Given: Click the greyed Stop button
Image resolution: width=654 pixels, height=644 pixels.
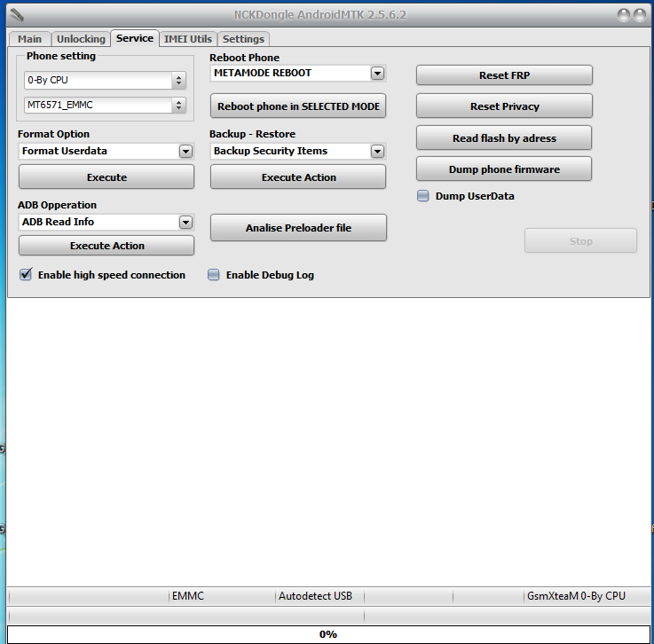Looking at the screenshot, I should [x=580, y=241].
